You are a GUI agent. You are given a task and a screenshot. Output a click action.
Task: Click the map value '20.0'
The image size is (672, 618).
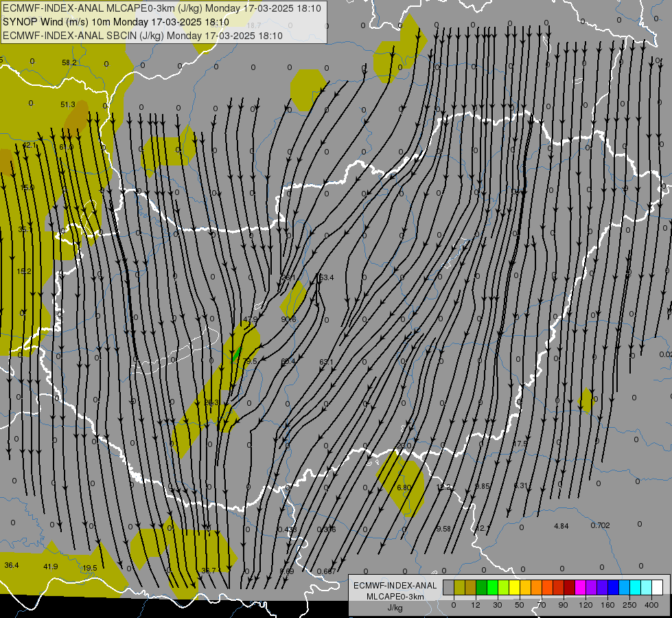(x=404, y=446)
